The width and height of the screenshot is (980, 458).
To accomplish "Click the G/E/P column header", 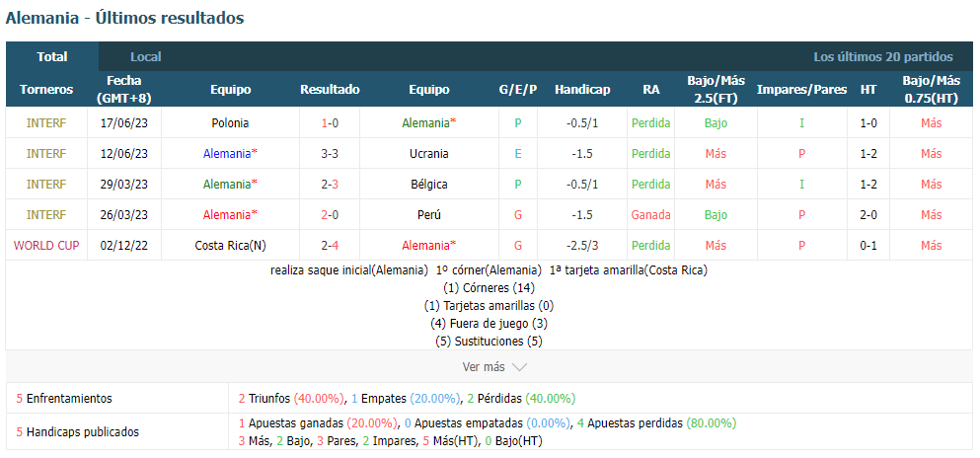I will pos(518,90).
